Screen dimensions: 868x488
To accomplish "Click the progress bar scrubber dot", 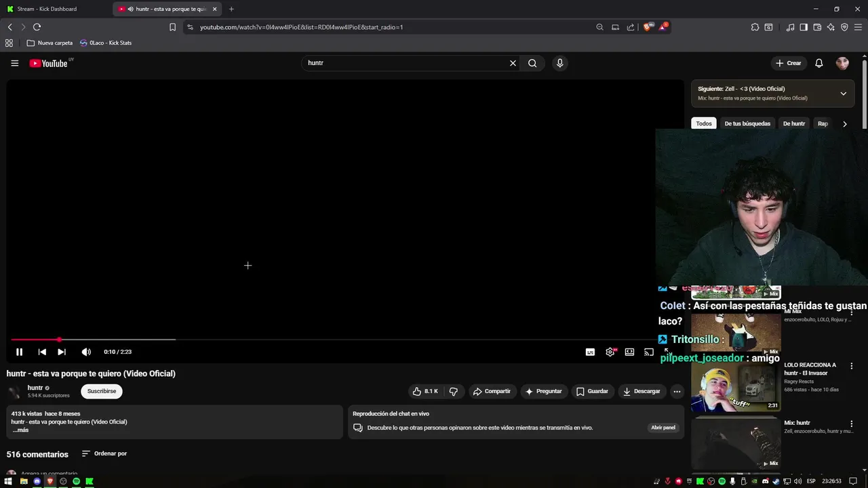I will click(x=59, y=340).
